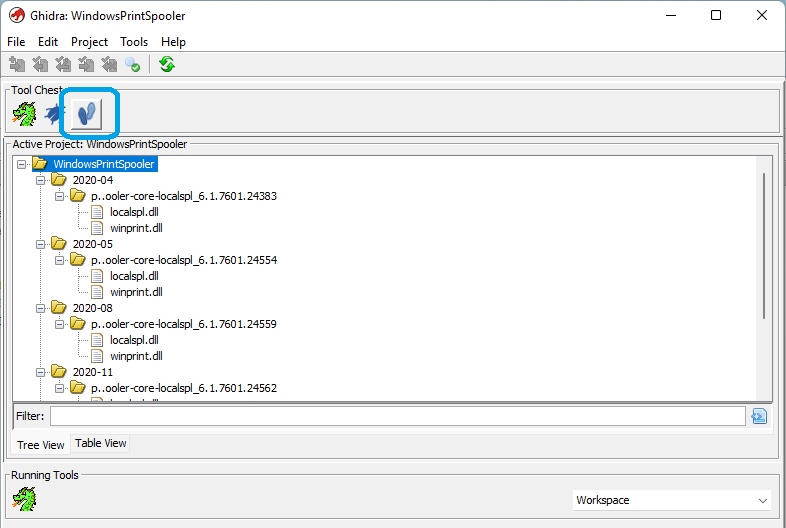Select 'p..ooler-core-localspl_6.1.7601.24559' label
This screenshot has width=786, height=528.
pyautogui.click(x=183, y=324)
